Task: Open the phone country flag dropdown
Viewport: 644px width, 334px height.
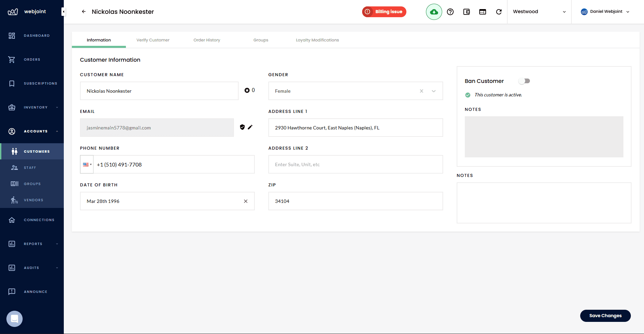Action: (x=87, y=164)
